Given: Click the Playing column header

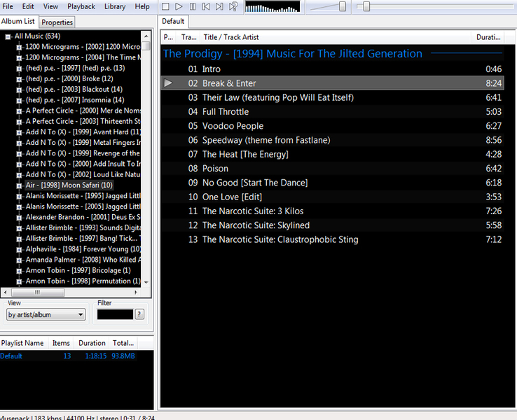Looking at the screenshot, I should click(x=169, y=37).
